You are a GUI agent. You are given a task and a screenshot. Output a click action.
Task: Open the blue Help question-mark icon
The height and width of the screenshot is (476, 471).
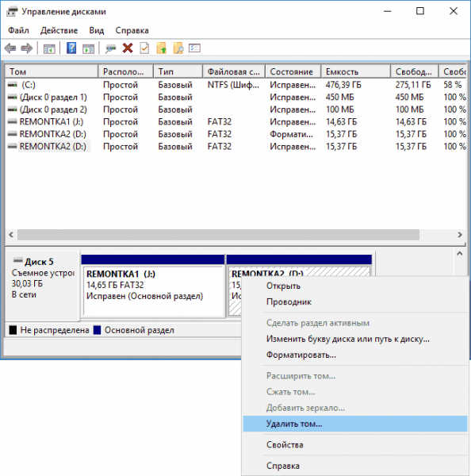coord(71,48)
